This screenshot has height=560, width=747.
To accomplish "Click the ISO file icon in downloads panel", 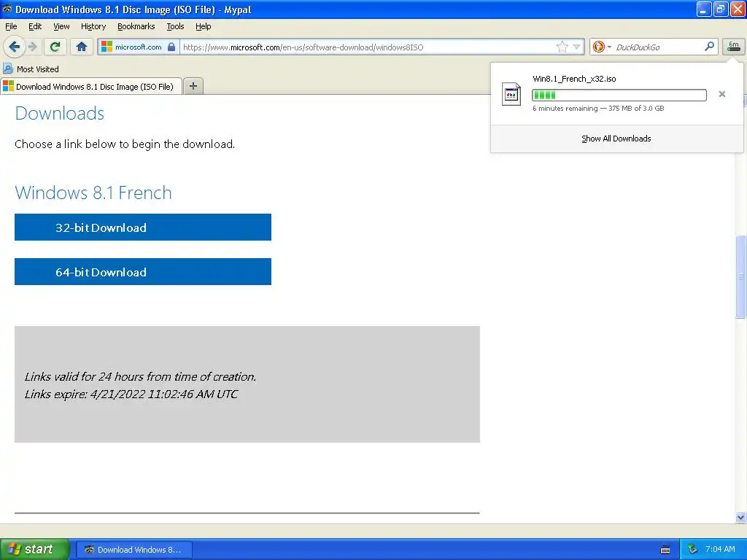I will (x=511, y=94).
